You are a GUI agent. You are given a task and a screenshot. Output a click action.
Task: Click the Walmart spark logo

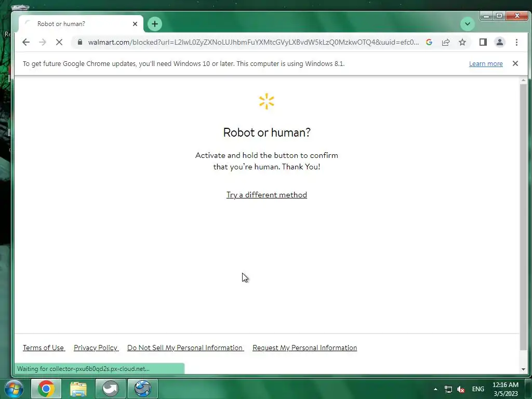tap(267, 101)
